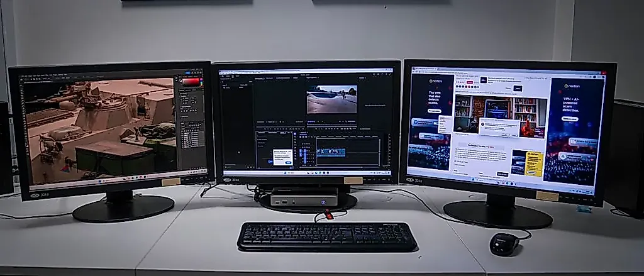644x276 pixels.
Task: Select the open browser tab on the right monitor
Action: point(425,69)
